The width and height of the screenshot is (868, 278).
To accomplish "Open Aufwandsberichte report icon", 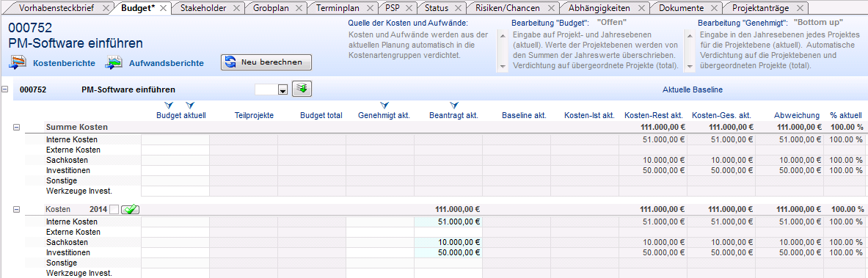I will tap(114, 62).
